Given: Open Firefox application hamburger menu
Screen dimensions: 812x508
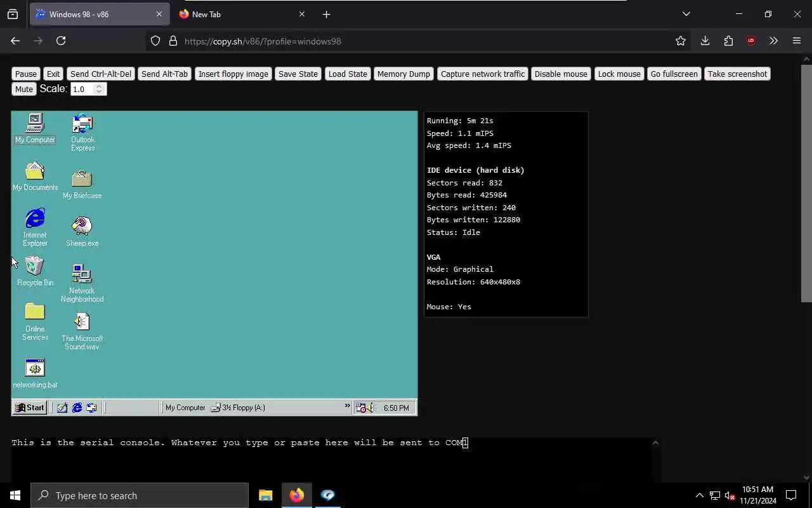Looking at the screenshot, I should pos(797,41).
